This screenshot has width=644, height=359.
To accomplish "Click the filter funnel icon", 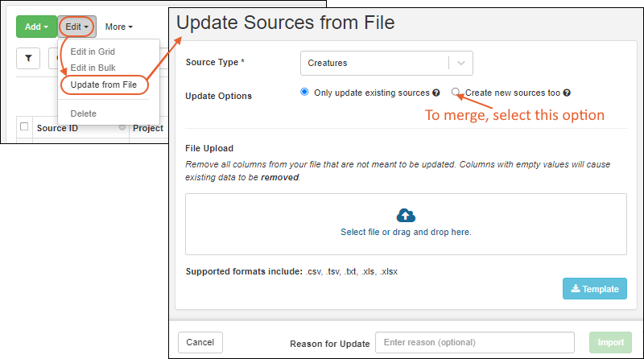I will [28, 58].
